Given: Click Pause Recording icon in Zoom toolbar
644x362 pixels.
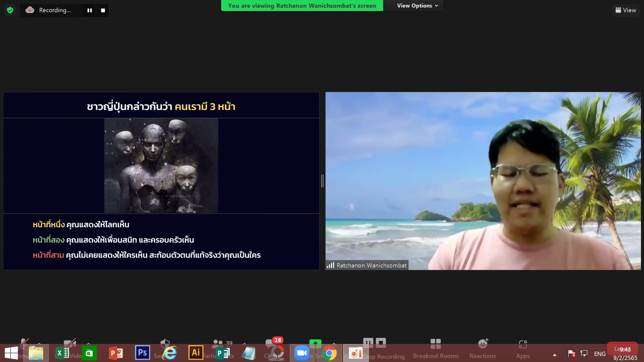Looking at the screenshot, I should [368, 343].
